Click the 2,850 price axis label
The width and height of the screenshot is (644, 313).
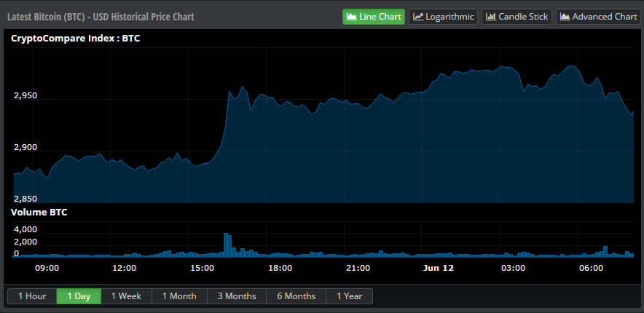pyautogui.click(x=25, y=199)
